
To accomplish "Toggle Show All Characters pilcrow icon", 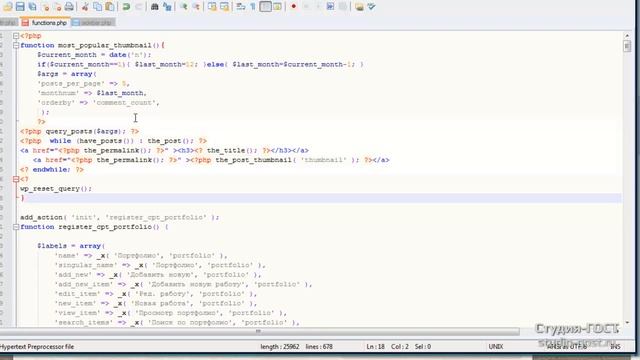I will pos(253,7).
